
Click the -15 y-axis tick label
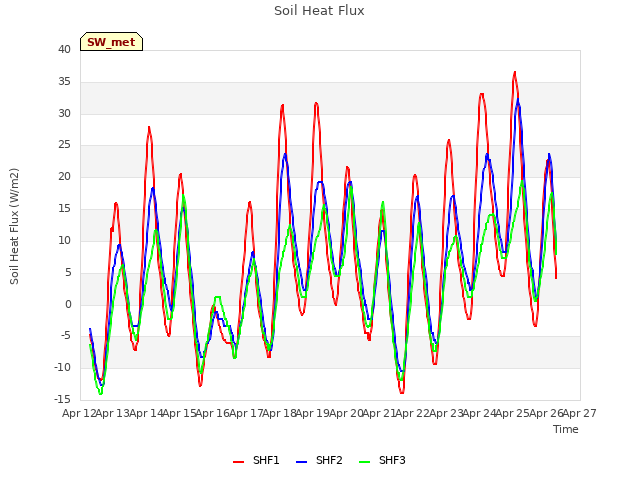(x=62, y=400)
